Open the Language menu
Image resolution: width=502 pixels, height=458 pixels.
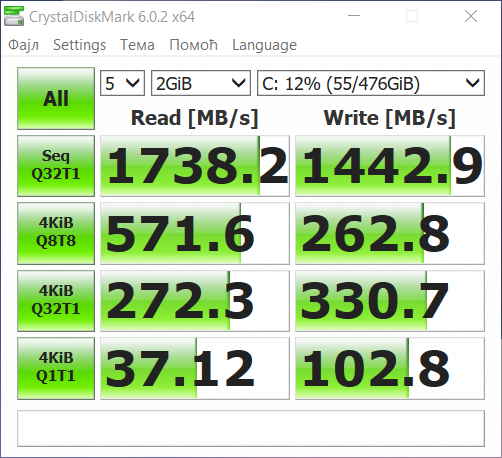tap(264, 45)
